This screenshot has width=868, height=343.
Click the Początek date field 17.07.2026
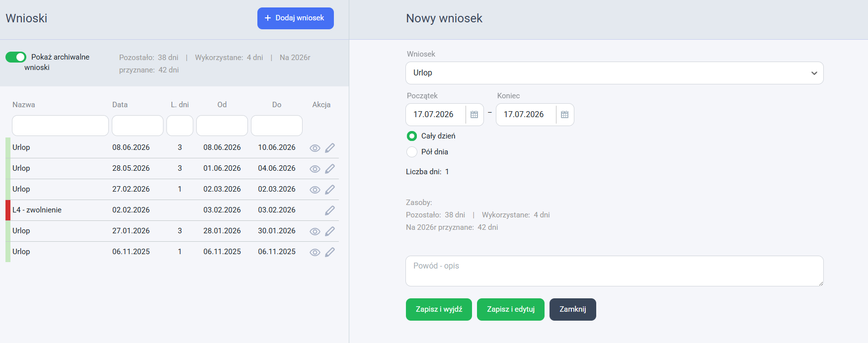[436, 115]
